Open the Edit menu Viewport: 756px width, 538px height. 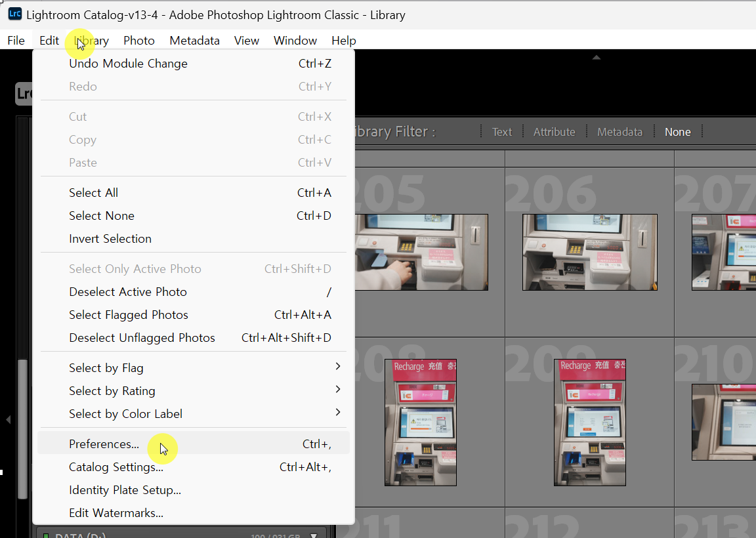coord(49,41)
